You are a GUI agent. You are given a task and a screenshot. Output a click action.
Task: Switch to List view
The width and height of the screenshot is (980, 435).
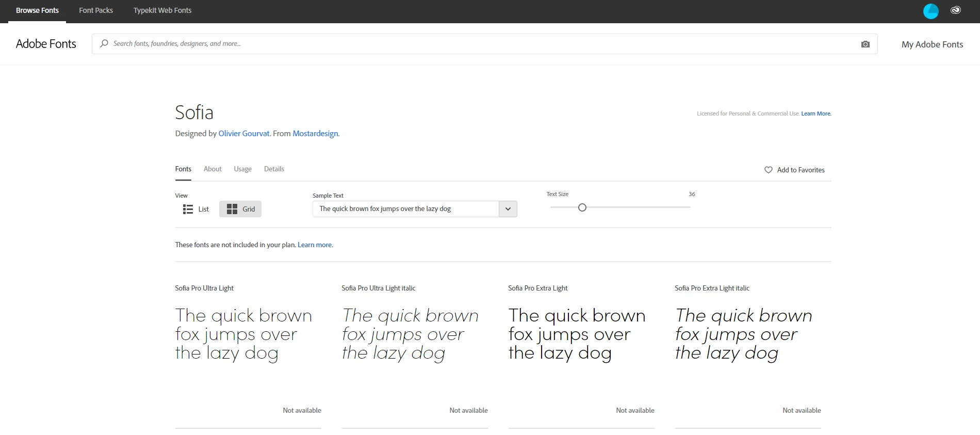[x=196, y=209]
